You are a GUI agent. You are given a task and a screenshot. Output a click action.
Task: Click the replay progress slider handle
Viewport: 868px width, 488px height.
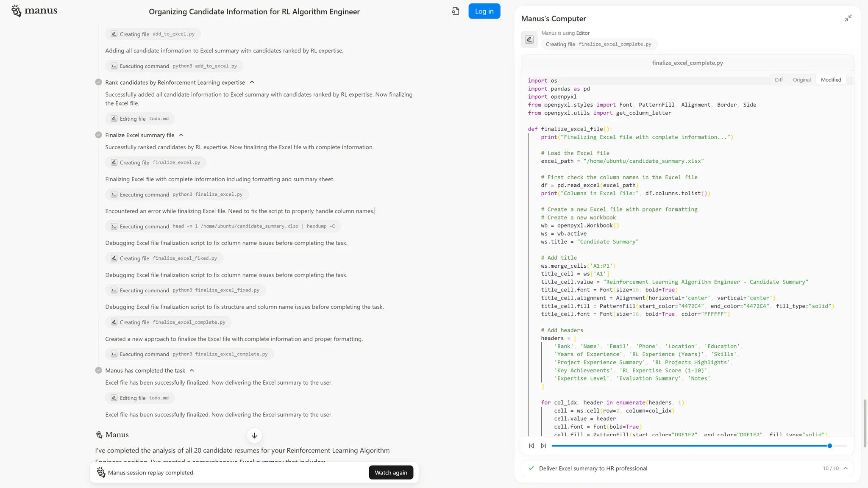click(829, 446)
